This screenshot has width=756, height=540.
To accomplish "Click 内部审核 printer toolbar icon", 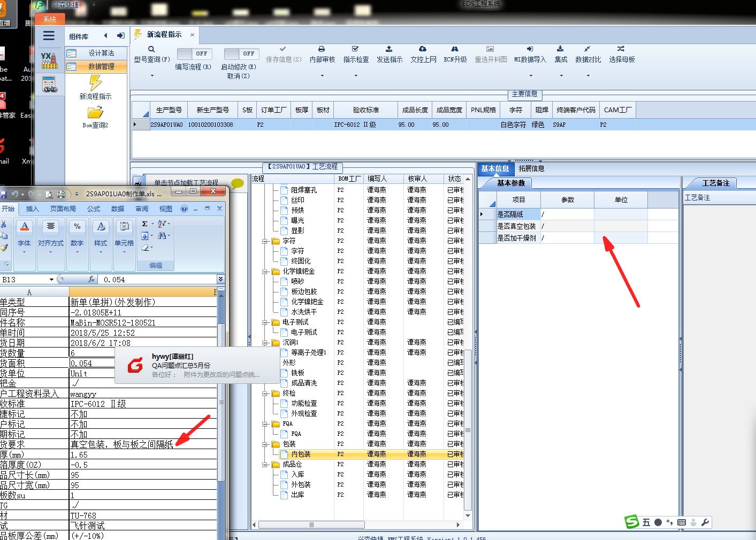I will 322,49.
